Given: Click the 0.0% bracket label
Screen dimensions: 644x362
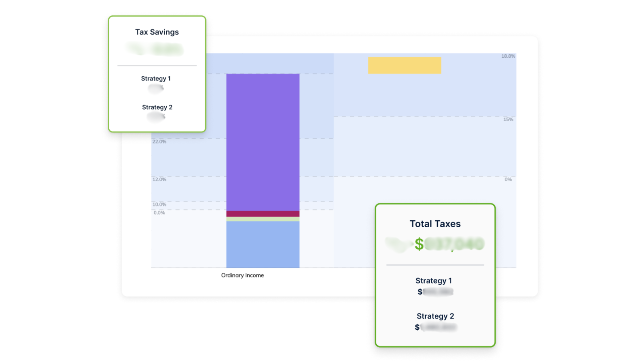Looking at the screenshot, I should pyautogui.click(x=159, y=213).
